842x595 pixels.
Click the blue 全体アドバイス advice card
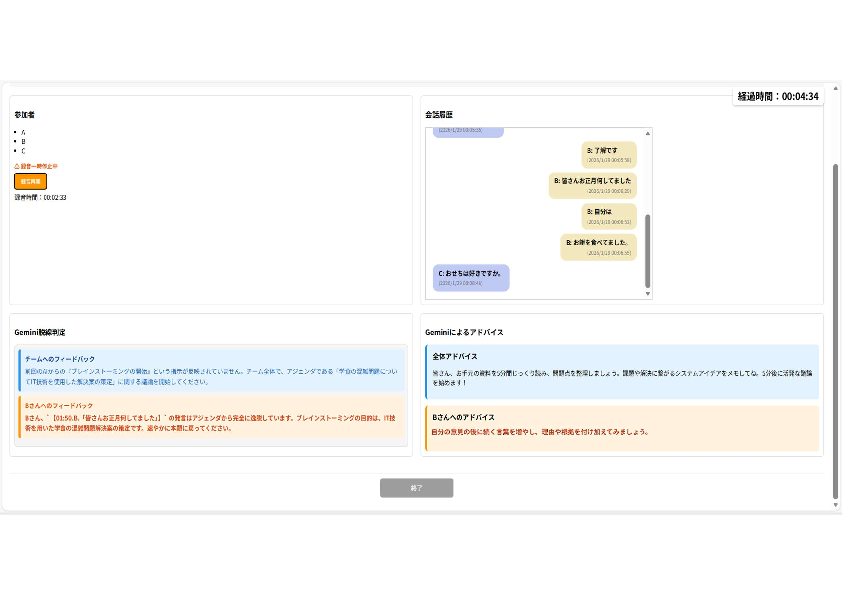[x=621, y=370]
